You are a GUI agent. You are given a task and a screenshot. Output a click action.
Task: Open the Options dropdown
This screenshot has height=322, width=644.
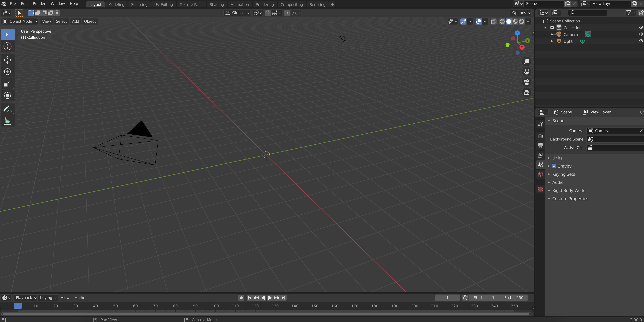click(521, 13)
